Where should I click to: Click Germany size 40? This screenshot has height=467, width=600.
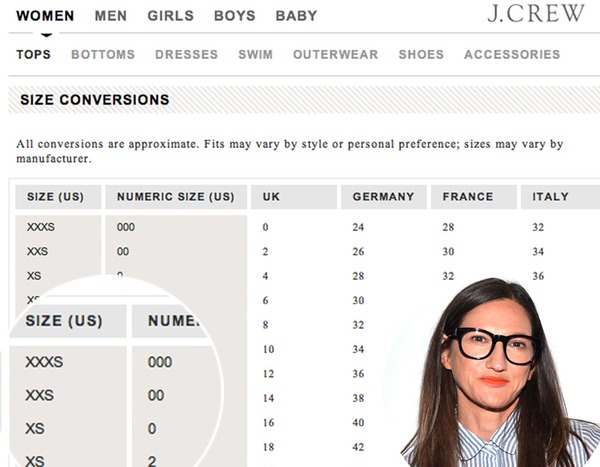358,423
